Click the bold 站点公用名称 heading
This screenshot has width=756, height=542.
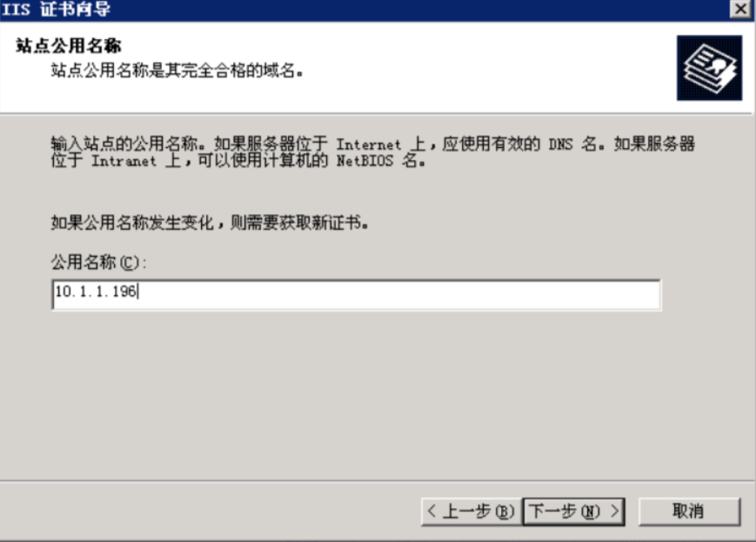click(x=69, y=45)
